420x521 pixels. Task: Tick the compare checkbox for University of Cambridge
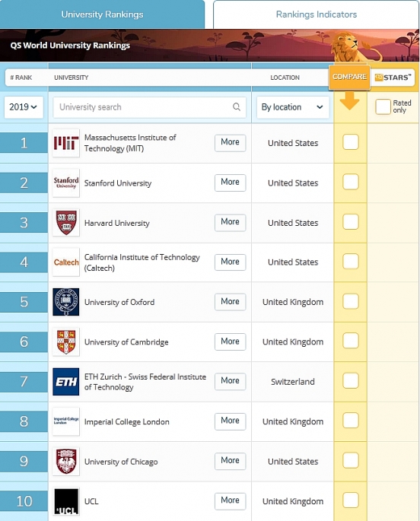coord(351,341)
